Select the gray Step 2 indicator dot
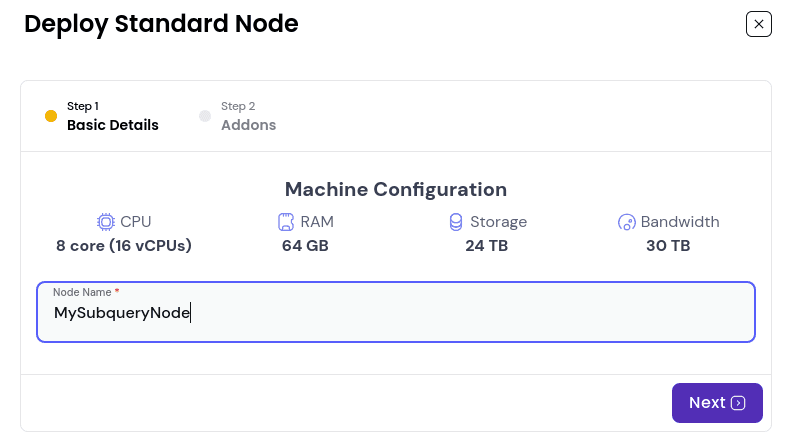Screen dimensions: 791x447 [205, 116]
